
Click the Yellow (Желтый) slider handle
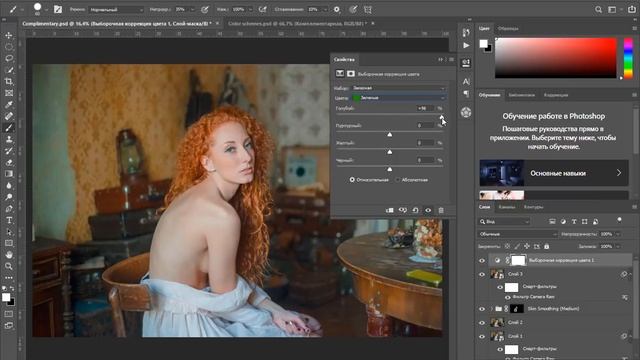pos(389,152)
